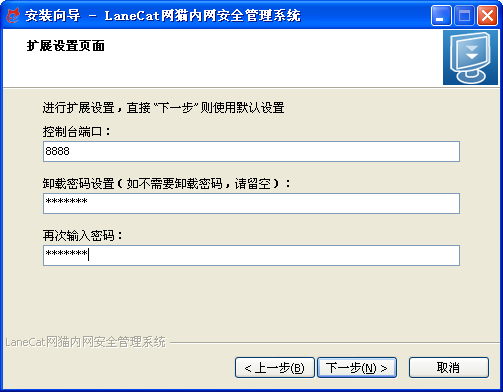
Task: Click the LaneCat cat icon in title bar
Action: click(x=13, y=15)
